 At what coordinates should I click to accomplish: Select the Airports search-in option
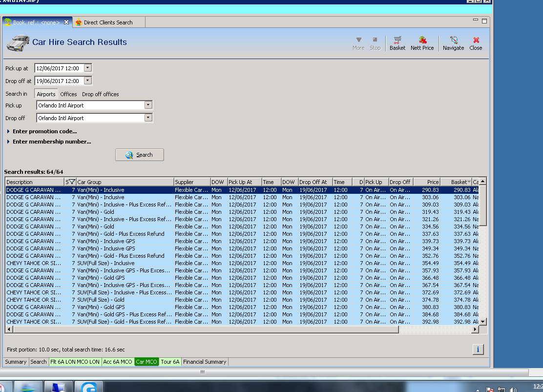[46, 94]
